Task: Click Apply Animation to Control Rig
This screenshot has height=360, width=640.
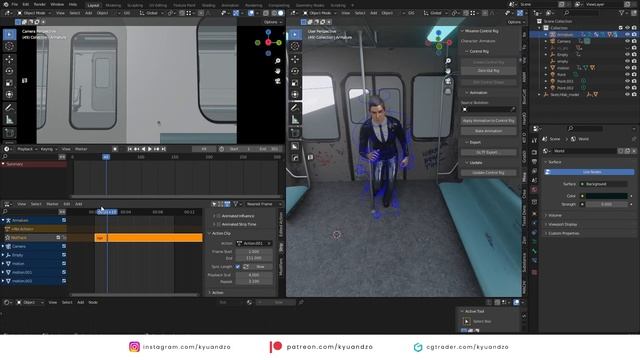Action: [489, 121]
